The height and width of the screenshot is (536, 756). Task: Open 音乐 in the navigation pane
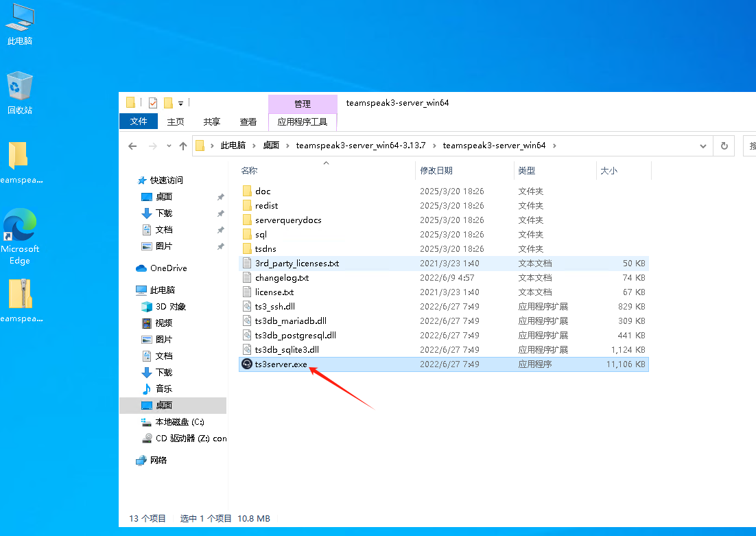click(x=164, y=389)
